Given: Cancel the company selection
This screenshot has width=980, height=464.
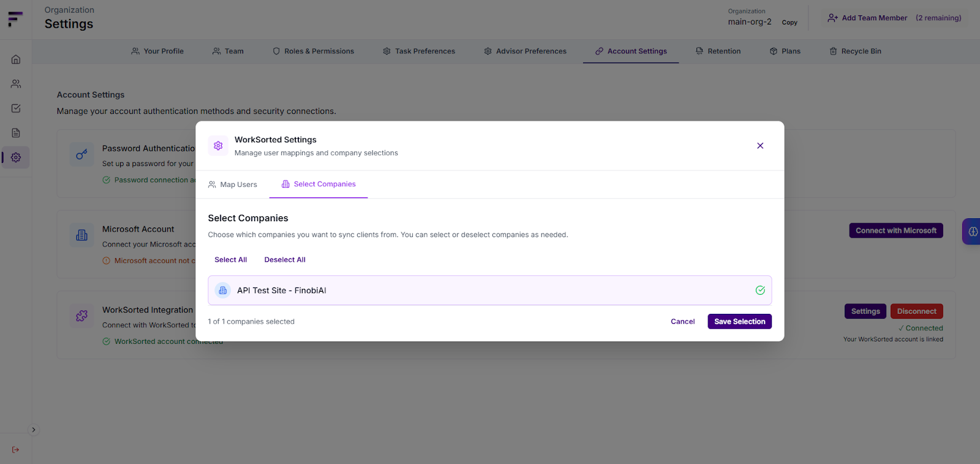Looking at the screenshot, I should pos(683,322).
